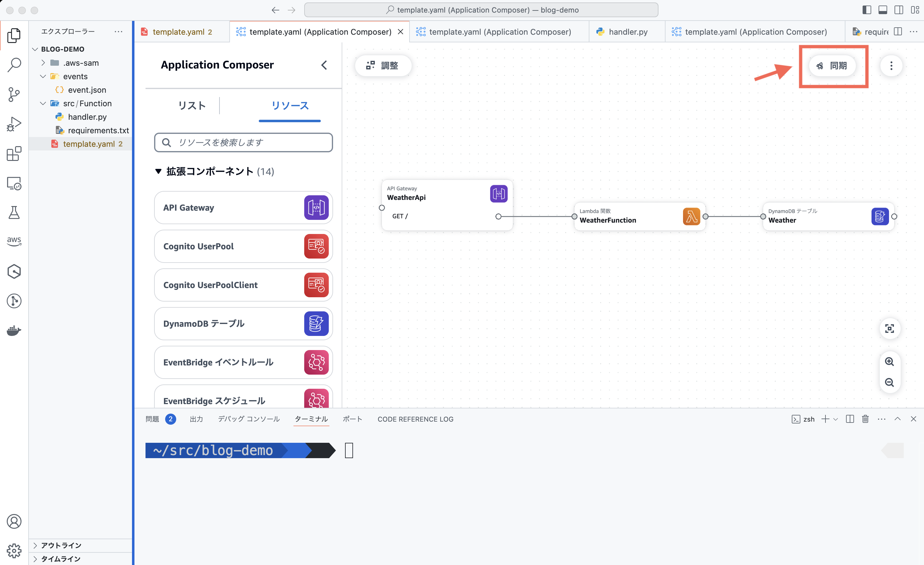Toggle the secondary side bar layout

tap(899, 10)
